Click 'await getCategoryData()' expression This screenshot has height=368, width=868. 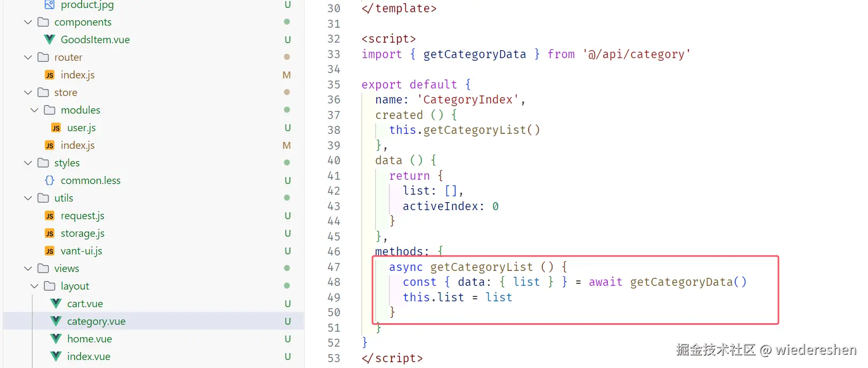668,282
